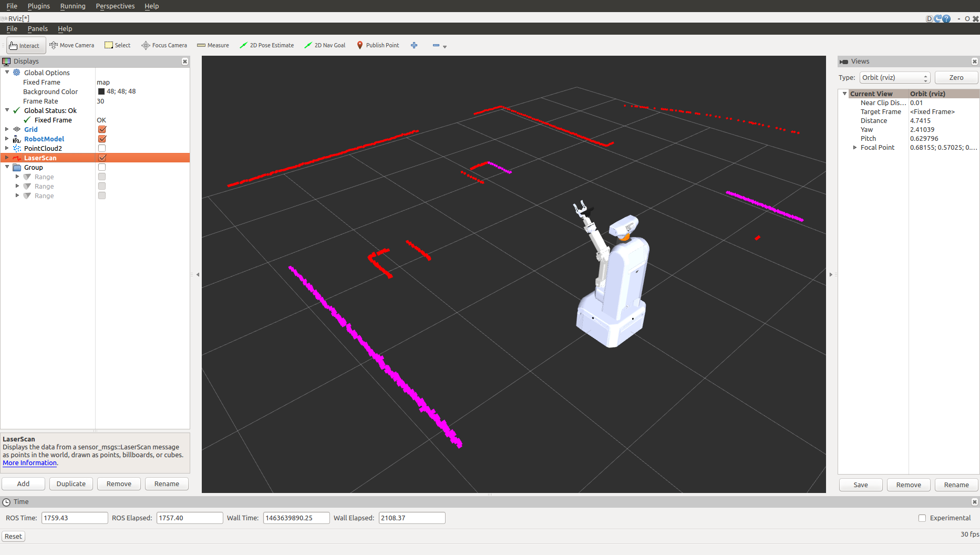Expand the LaserScan display properties
This screenshot has height=555, width=980.
tap(7, 158)
